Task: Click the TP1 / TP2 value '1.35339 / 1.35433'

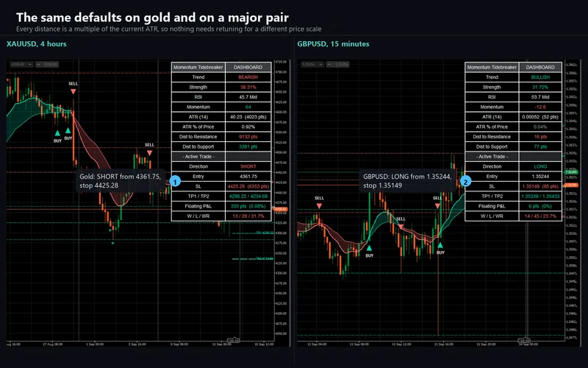Action: (540, 197)
